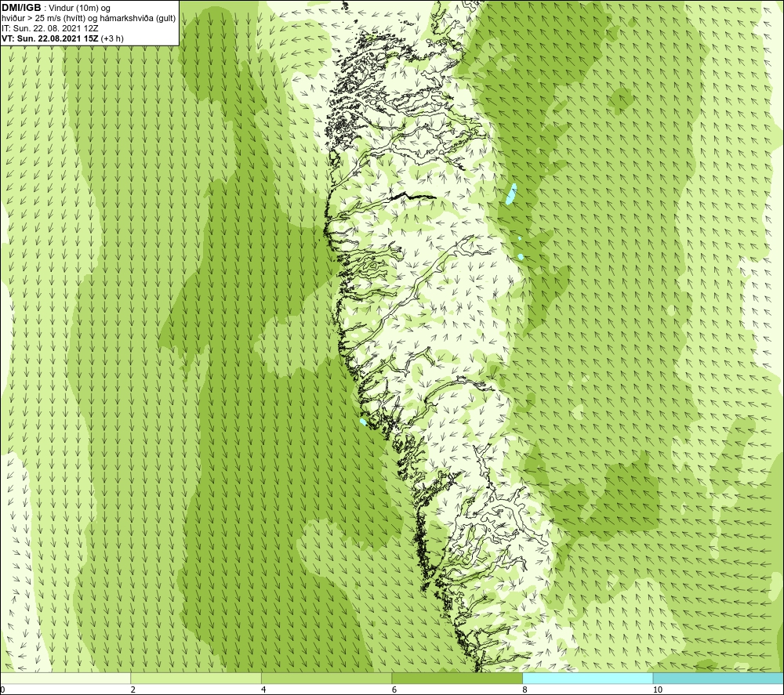
Task: Click legend scale label '10'
Action: 658,690
